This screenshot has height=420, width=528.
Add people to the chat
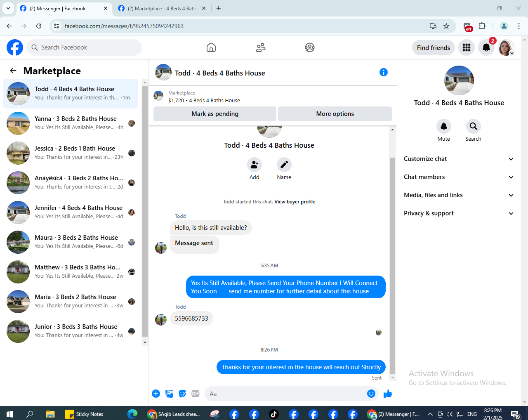255,165
